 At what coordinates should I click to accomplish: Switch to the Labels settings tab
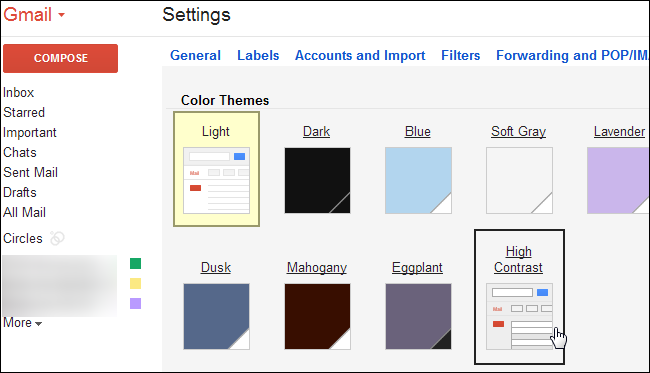pos(258,55)
